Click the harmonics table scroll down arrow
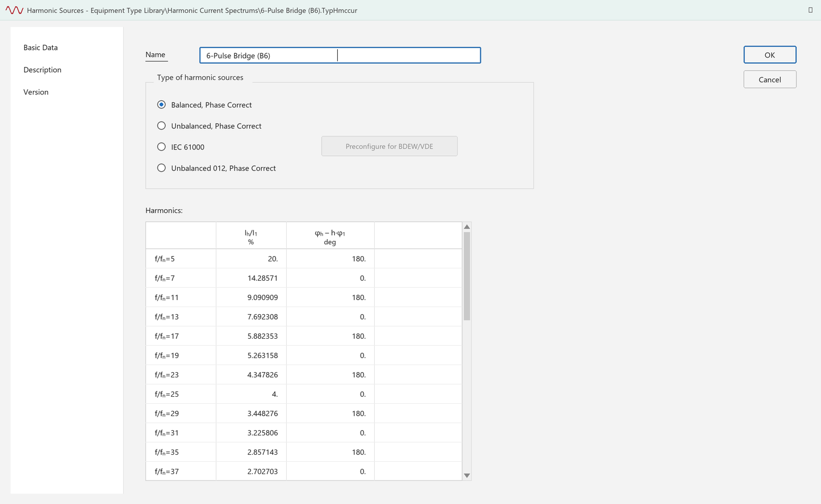This screenshot has height=504, width=821. click(x=467, y=475)
